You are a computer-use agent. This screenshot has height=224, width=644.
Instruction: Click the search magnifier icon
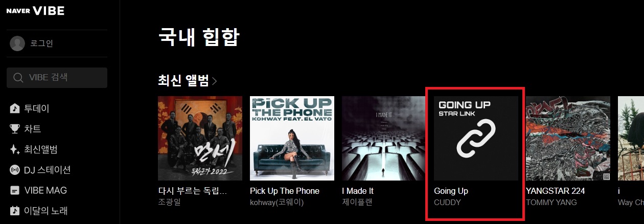18,78
